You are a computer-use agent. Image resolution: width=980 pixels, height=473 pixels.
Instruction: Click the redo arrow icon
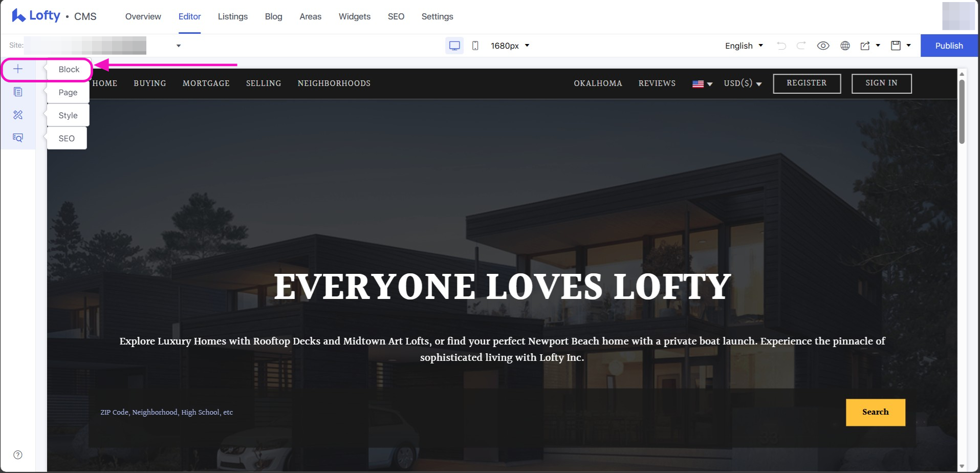[801, 46]
